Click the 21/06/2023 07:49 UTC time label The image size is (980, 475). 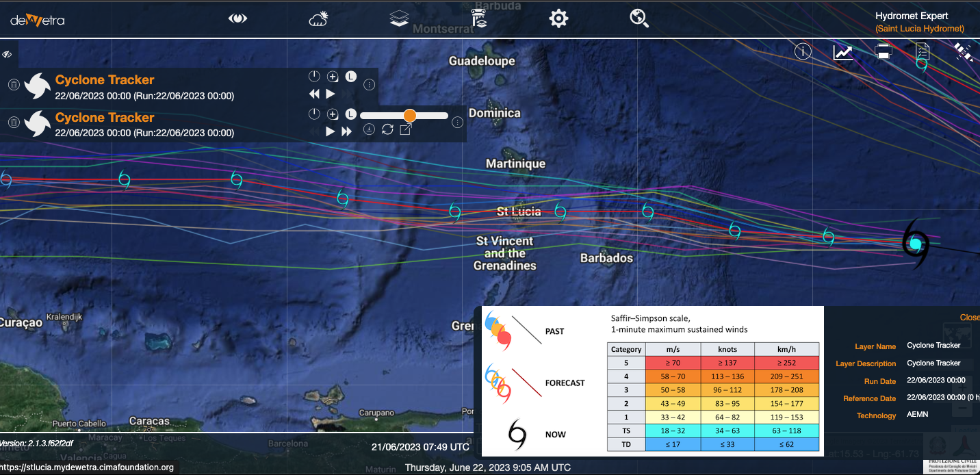tap(420, 447)
